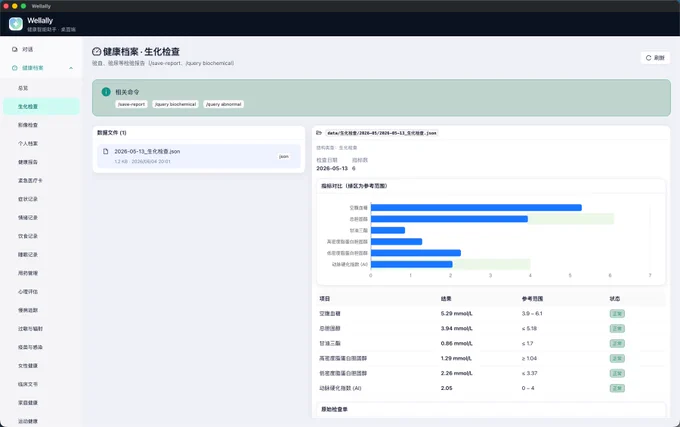Collapse the 健康档案 sidebar group chevron
680x427 pixels.
pos(71,68)
